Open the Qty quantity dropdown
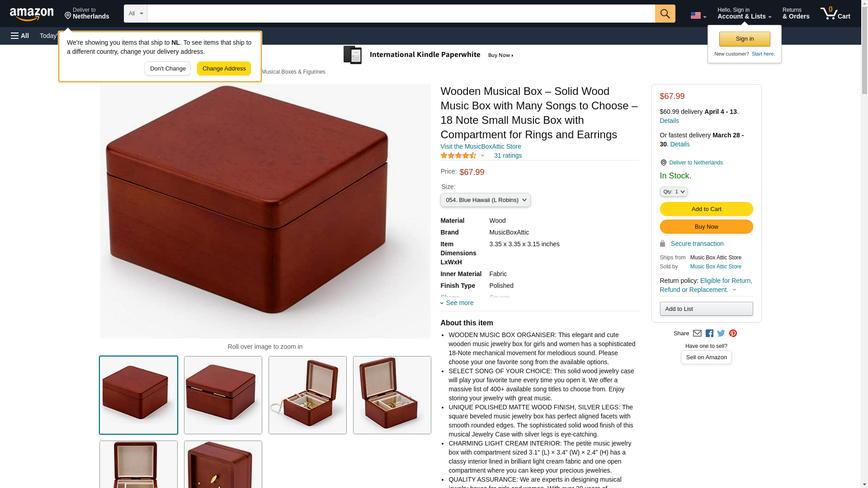The image size is (868, 488). click(x=673, y=192)
